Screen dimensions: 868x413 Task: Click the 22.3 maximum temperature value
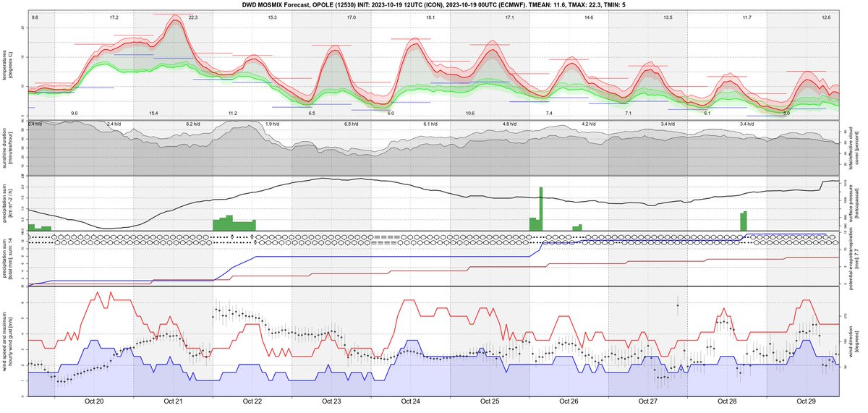193,17
